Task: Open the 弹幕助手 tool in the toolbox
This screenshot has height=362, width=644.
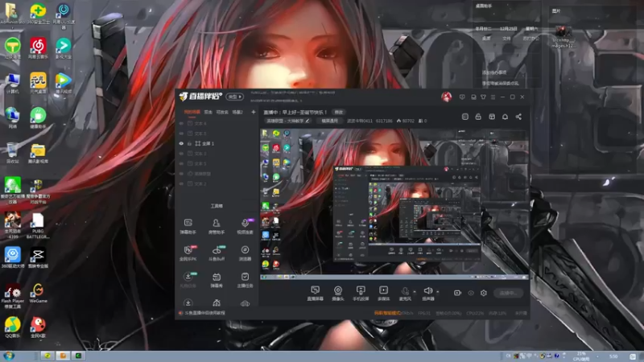Action: [x=188, y=226]
